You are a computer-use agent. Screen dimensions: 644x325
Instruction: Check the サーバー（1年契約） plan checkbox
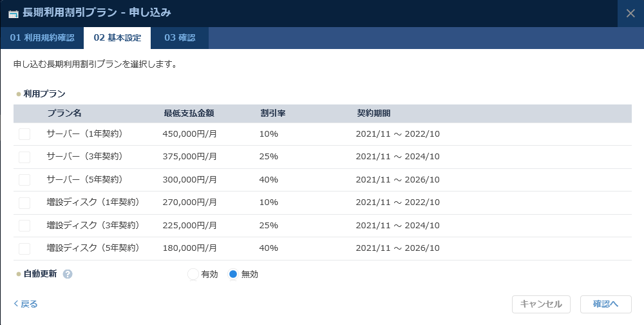pyautogui.click(x=24, y=134)
